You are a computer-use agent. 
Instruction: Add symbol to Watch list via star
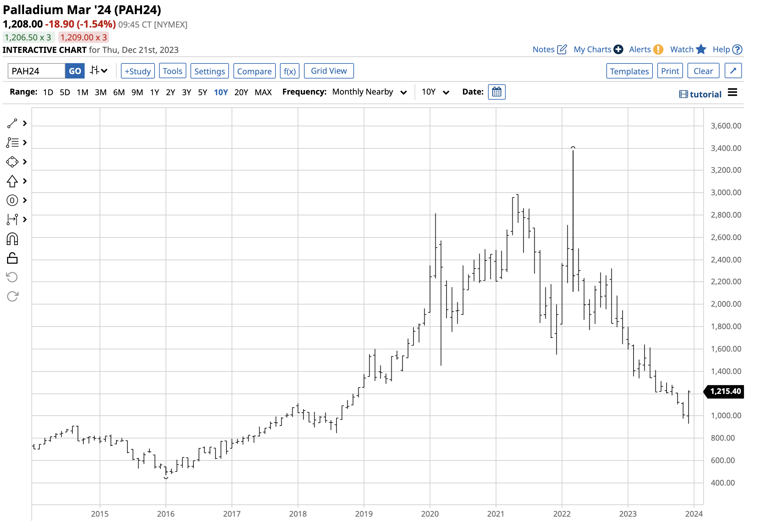click(701, 49)
